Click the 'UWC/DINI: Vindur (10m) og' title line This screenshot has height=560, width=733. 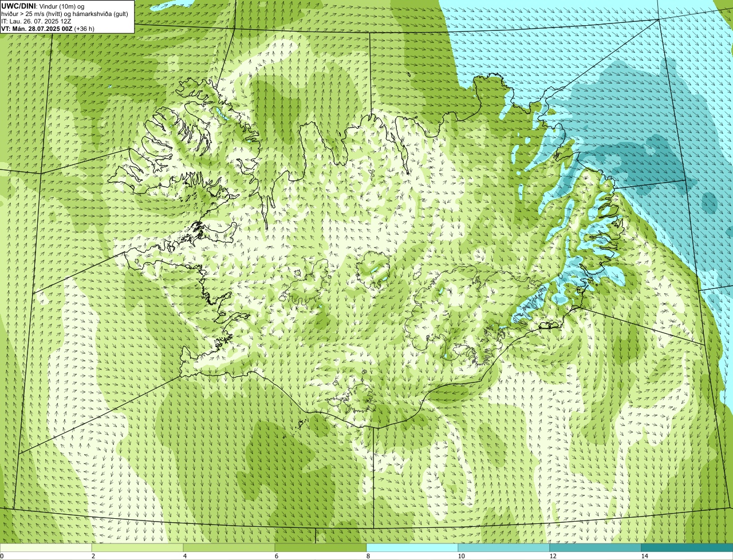[x=43, y=6]
